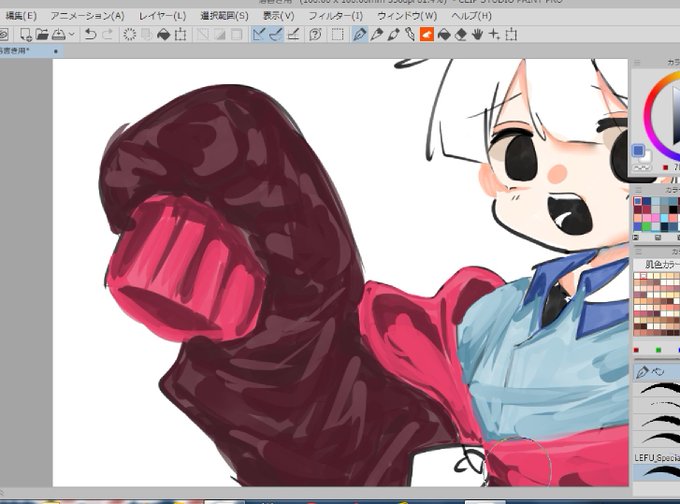Toggle Snap to Grid

click(293, 34)
